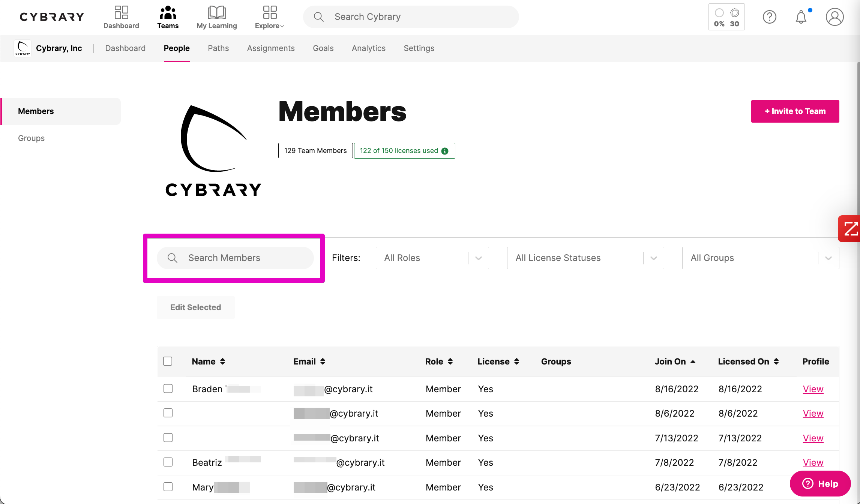Toggle the select-all checkbox in table header
This screenshot has width=860, height=504.
pos(168,361)
